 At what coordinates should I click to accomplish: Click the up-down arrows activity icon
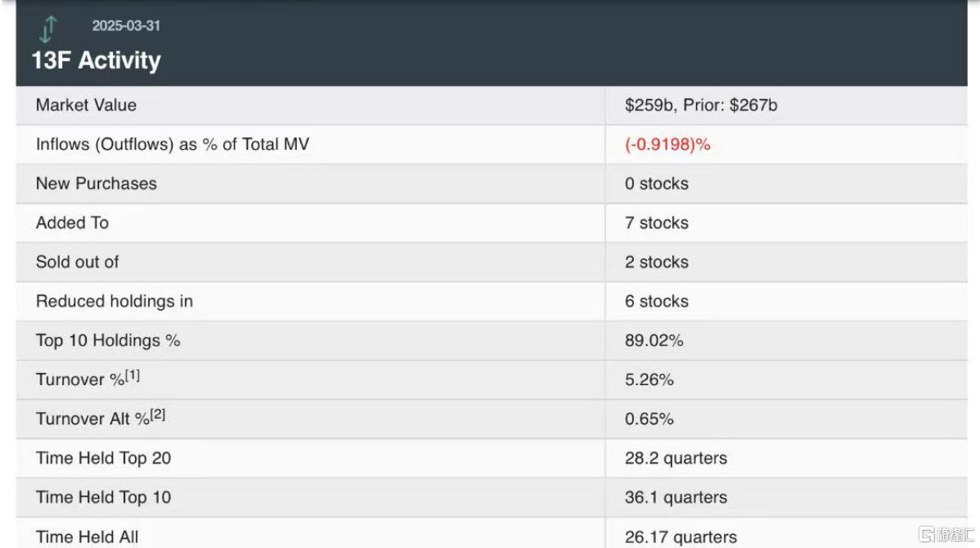(48, 29)
